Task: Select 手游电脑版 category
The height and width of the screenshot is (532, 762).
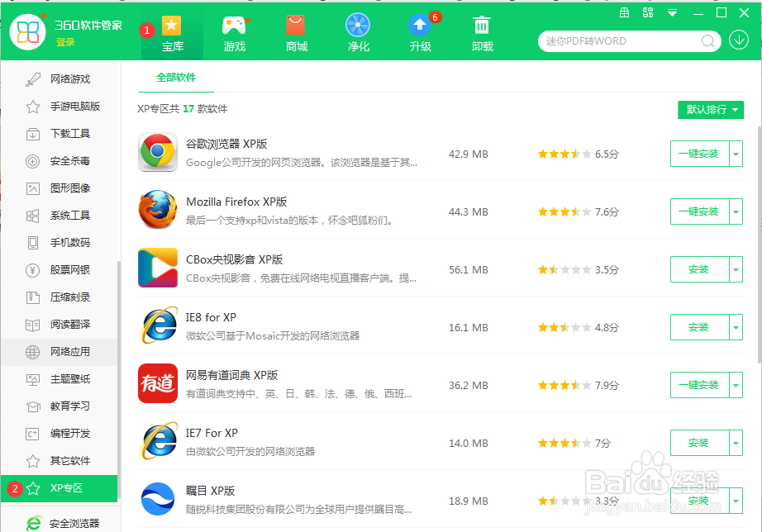Action: point(60,106)
